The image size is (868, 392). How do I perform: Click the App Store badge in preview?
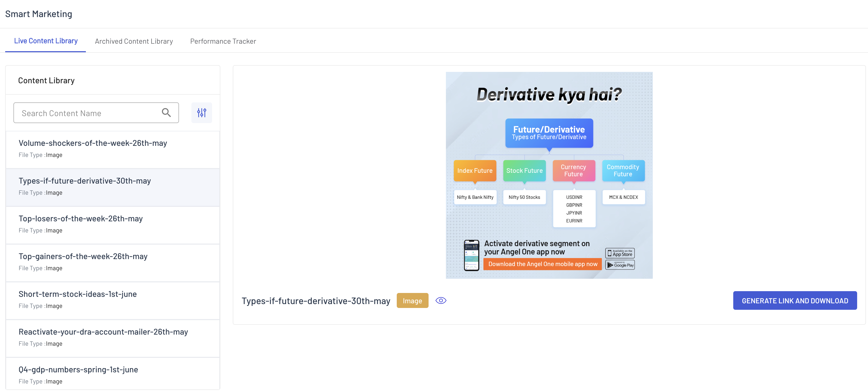click(620, 253)
